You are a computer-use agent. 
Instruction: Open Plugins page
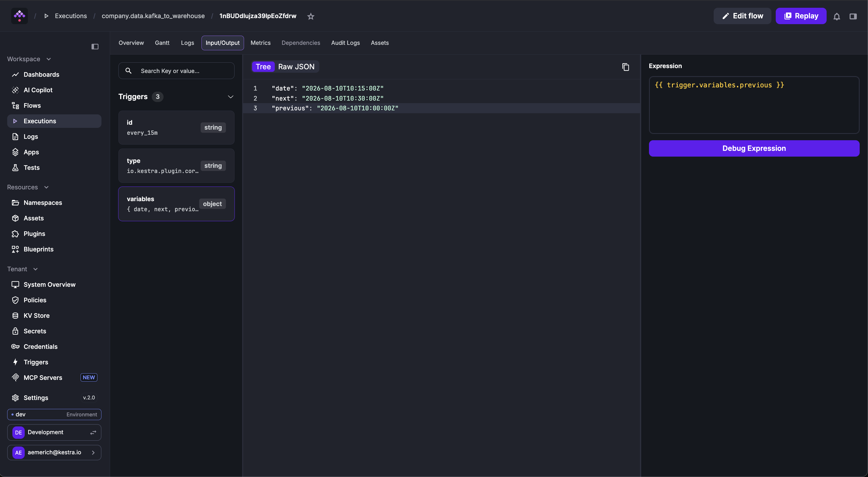tap(54, 233)
